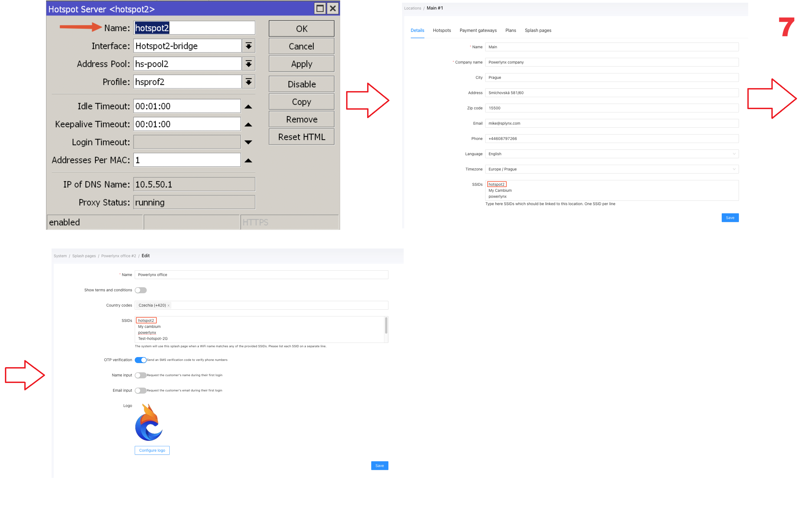Disable the OTP verification switch
812x518 pixels.
point(141,360)
